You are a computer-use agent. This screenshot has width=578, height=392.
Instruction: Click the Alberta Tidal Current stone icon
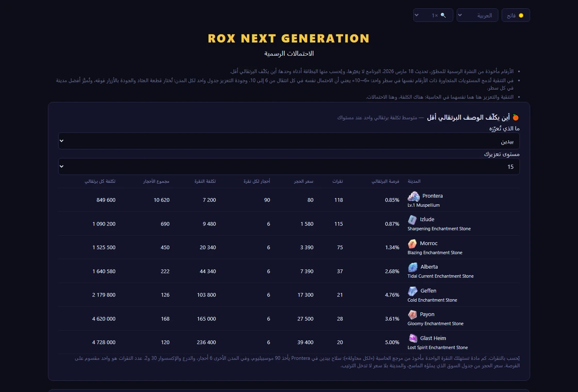(412, 267)
